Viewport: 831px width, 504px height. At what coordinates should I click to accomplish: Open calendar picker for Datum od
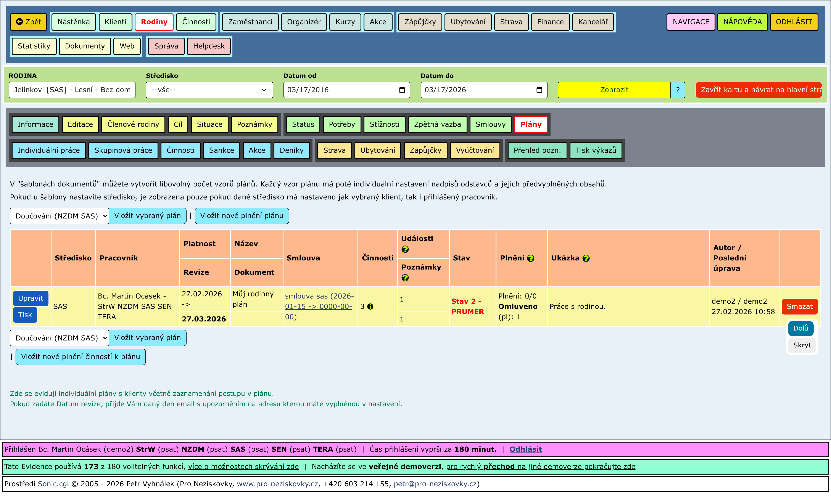(x=402, y=90)
